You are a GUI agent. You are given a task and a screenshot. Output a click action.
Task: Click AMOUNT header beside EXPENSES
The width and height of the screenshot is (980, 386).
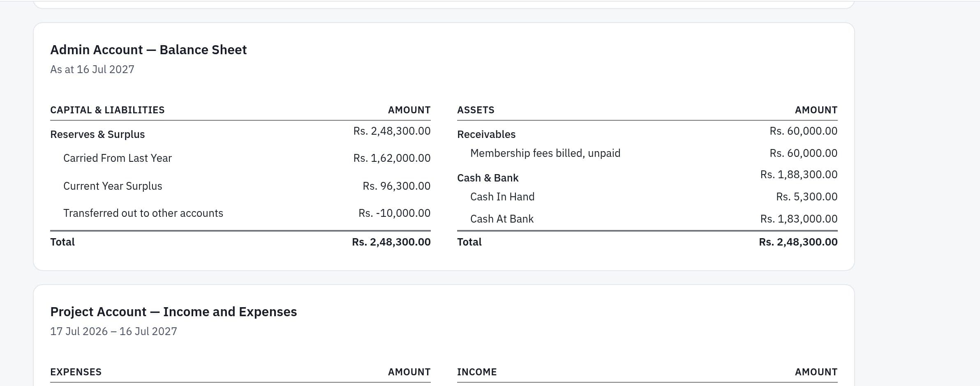tap(409, 372)
